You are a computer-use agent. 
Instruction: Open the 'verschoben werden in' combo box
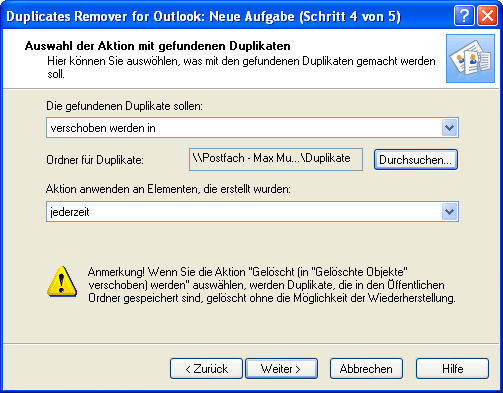point(252,128)
